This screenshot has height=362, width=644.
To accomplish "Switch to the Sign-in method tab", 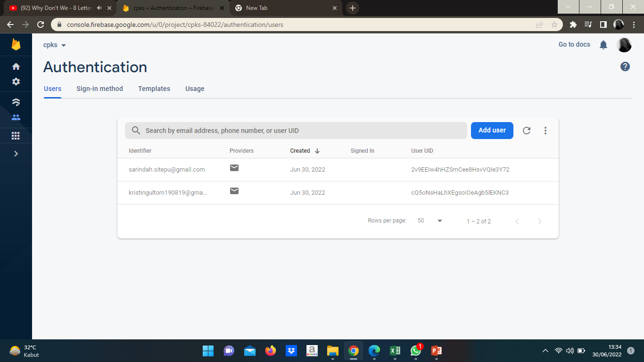I will click(99, 89).
